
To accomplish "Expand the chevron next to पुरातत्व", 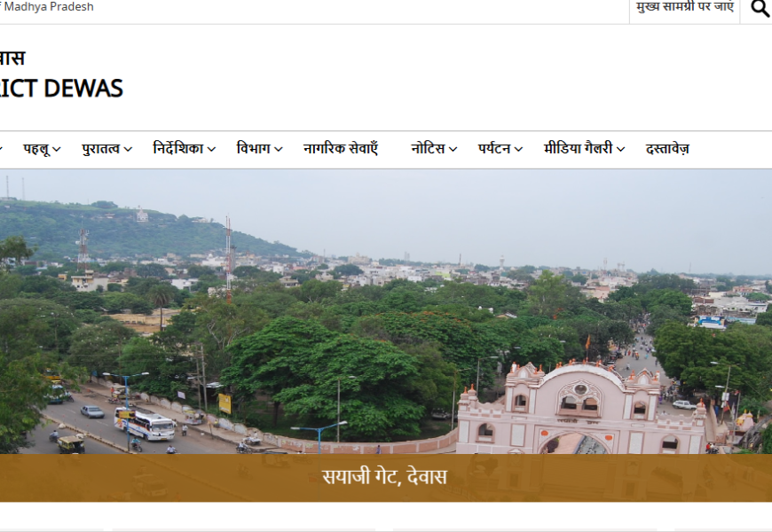I will [x=129, y=150].
